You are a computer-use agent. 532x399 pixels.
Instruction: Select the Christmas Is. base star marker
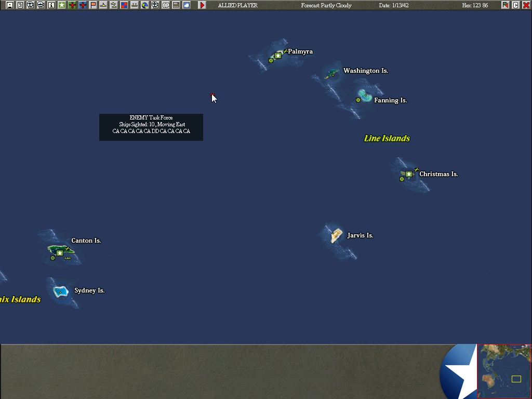tap(409, 174)
